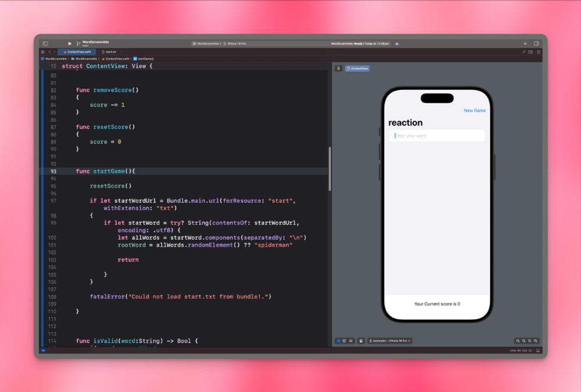
Task: Switch to the start.txt tab
Action: tap(109, 52)
